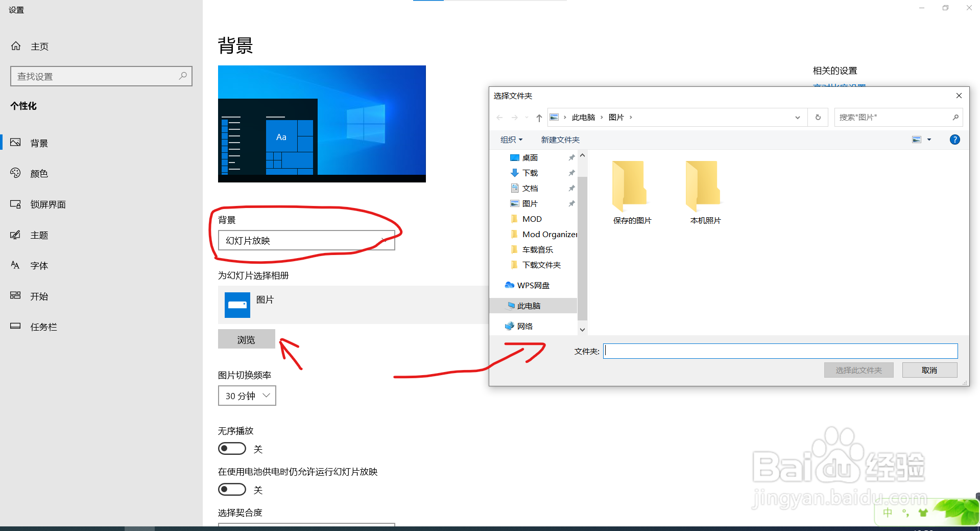
Task: Select Mod Organizer folder in navigation tree
Action: [x=543, y=234]
